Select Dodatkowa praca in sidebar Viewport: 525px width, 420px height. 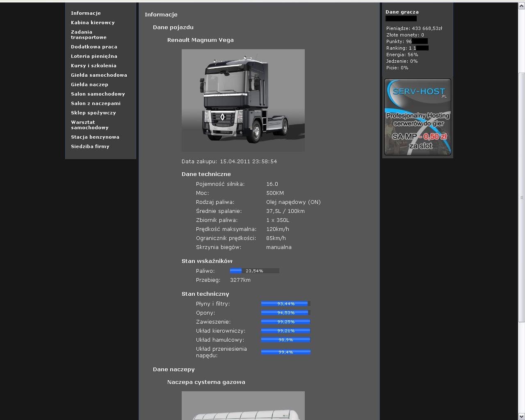click(94, 47)
